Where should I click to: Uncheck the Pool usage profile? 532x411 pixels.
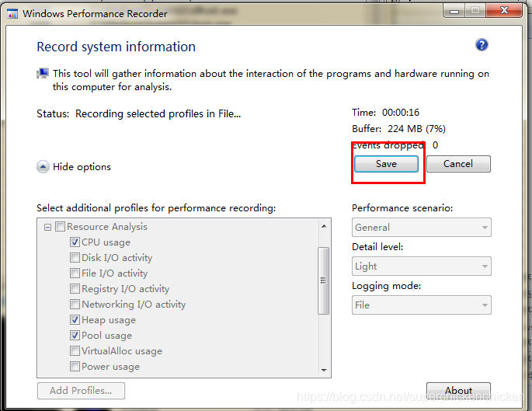tap(75, 336)
